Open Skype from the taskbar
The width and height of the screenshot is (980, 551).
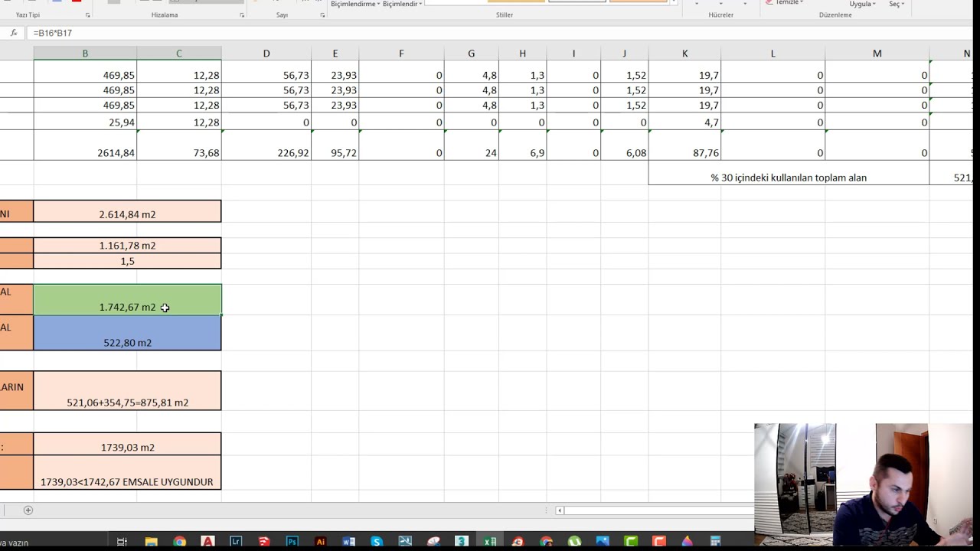tap(377, 542)
